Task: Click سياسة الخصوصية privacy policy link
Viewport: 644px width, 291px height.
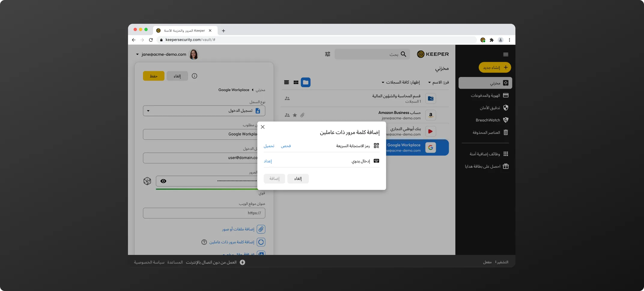Action: 149,262
